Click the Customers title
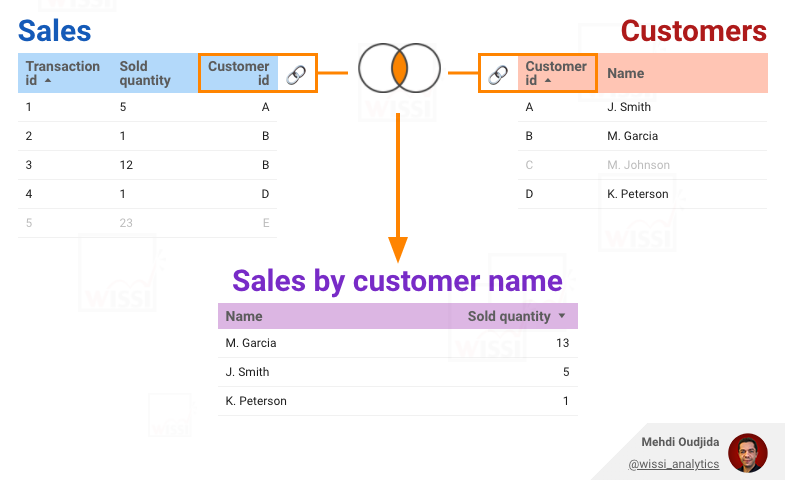 tap(693, 31)
